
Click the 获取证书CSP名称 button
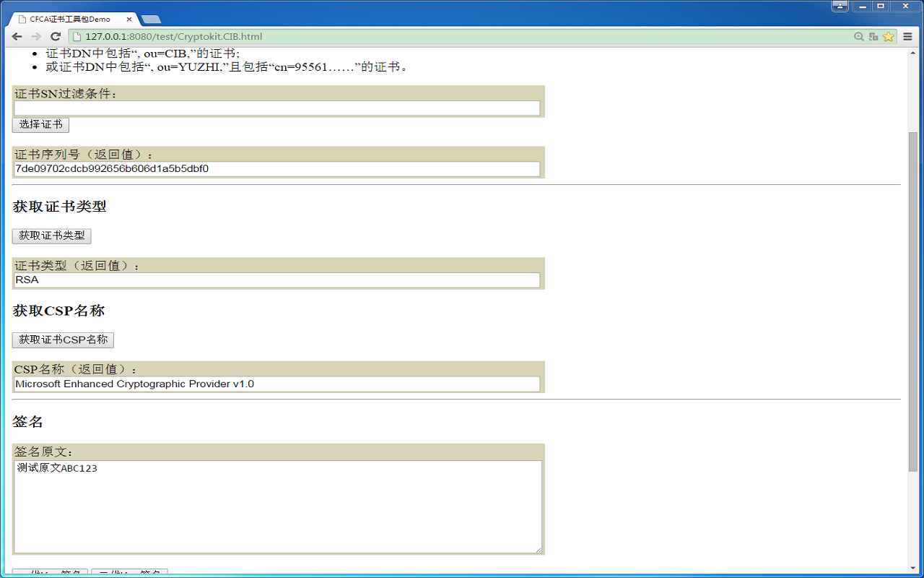click(x=63, y=340)
